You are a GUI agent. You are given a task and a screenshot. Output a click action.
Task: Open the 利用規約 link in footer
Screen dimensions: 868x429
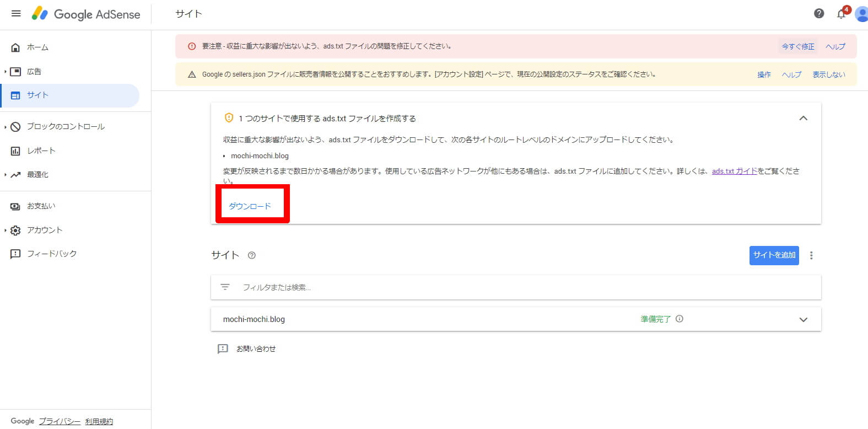pos(99,421)
